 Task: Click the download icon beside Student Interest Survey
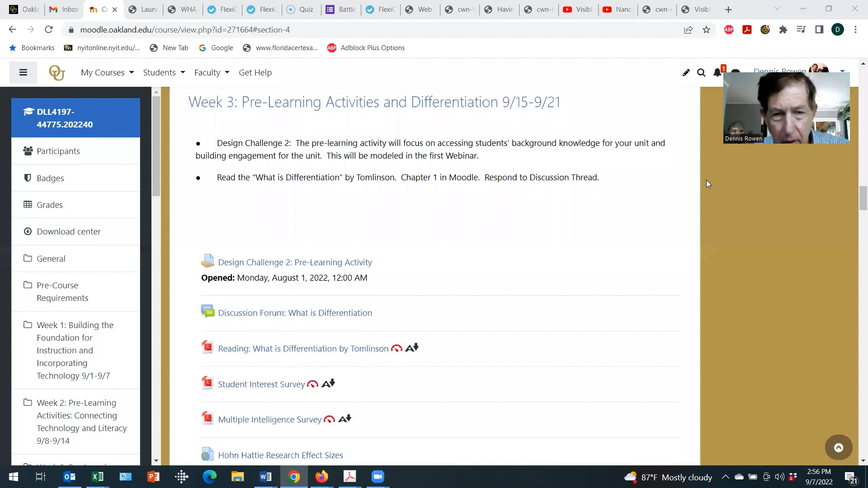329,383
